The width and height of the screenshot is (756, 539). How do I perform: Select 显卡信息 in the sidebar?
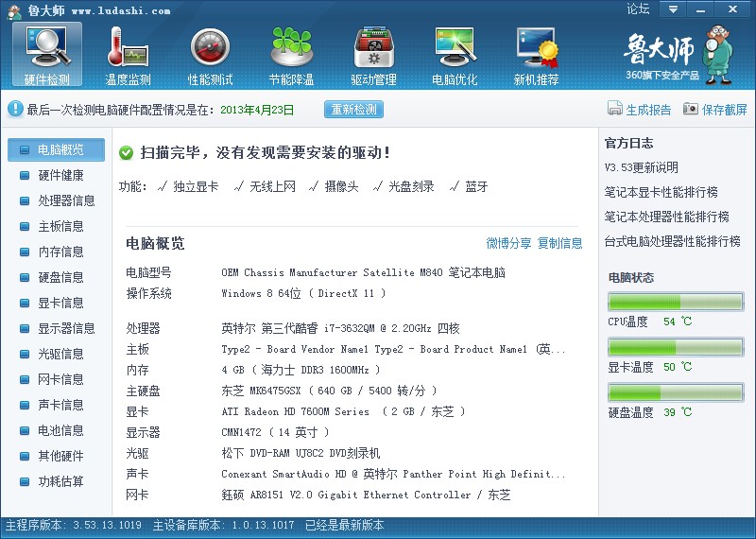point(57,303)
